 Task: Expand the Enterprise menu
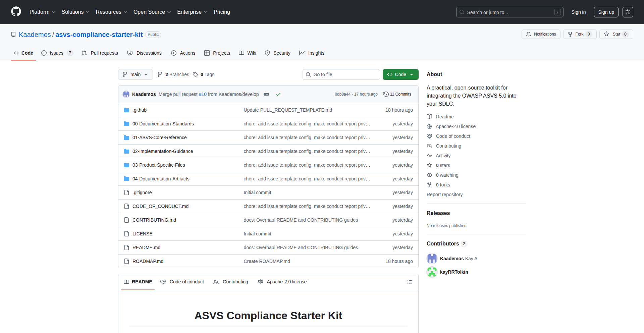192,12
